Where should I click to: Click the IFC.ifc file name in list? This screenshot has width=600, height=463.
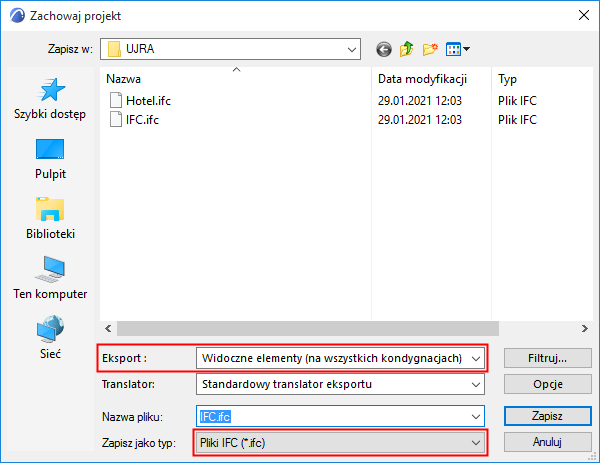pyautogui.click(x=142, y=120)
